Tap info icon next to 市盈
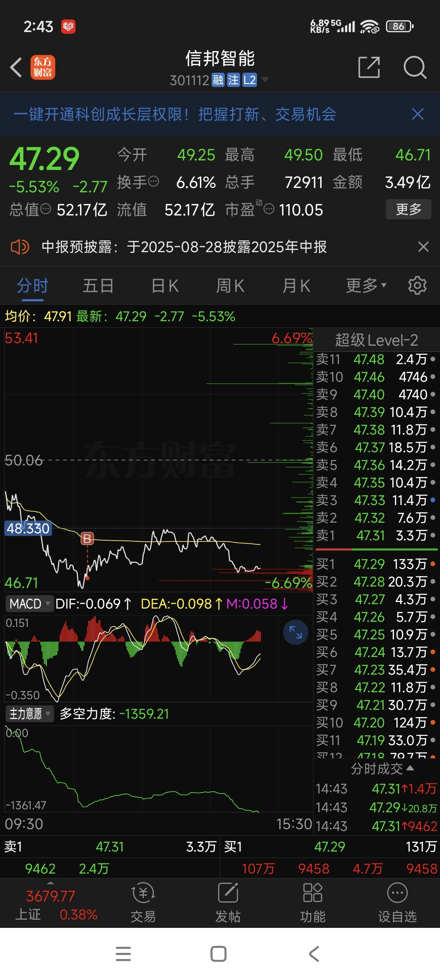 (x=269, y=209)
